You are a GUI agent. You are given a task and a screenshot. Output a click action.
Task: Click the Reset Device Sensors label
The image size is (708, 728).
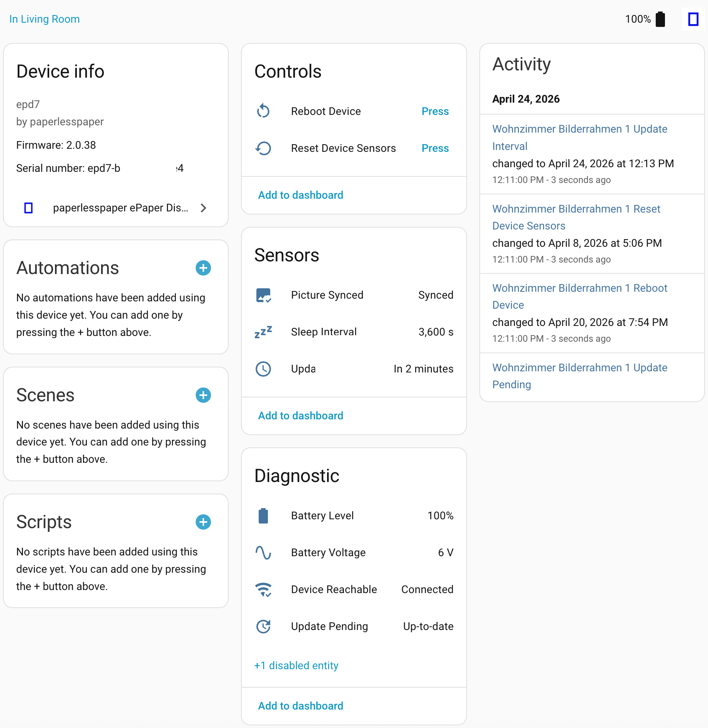343,148
